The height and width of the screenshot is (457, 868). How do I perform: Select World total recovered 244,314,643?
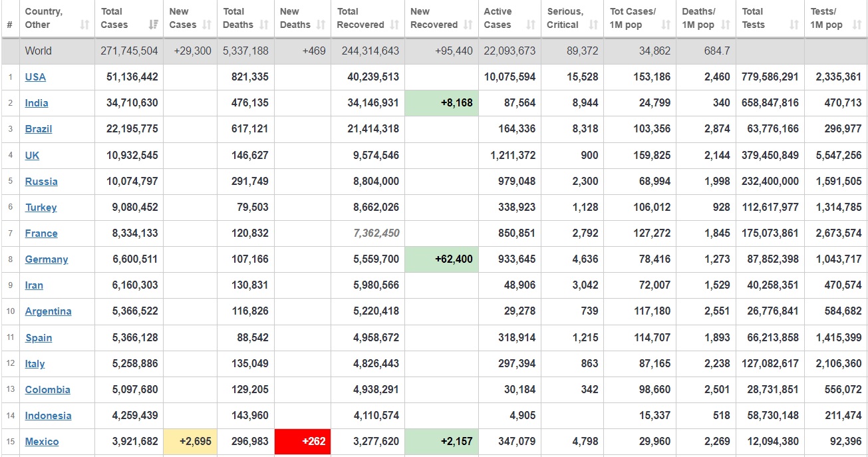point(370,51)
